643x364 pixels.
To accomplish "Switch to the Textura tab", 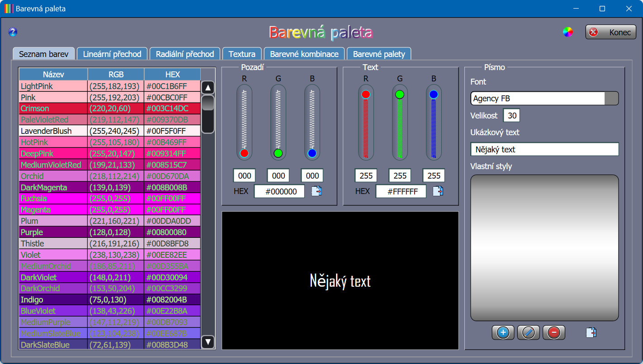I will [242, 54].
